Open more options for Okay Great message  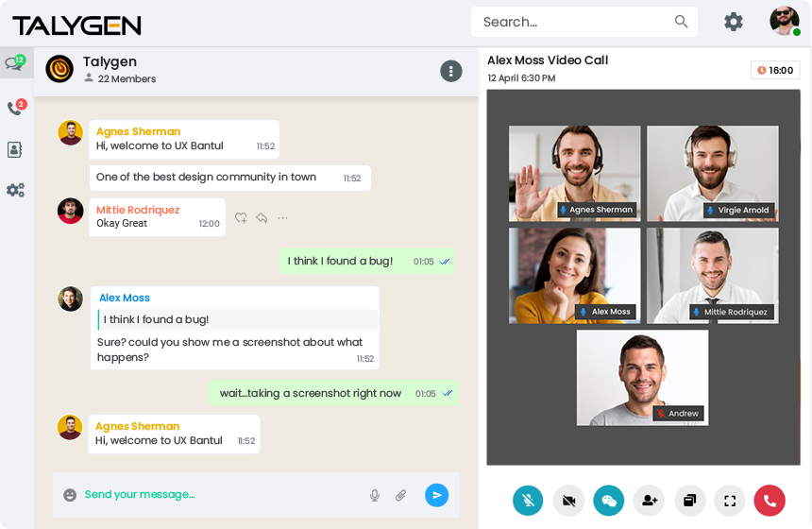point(282,218)
